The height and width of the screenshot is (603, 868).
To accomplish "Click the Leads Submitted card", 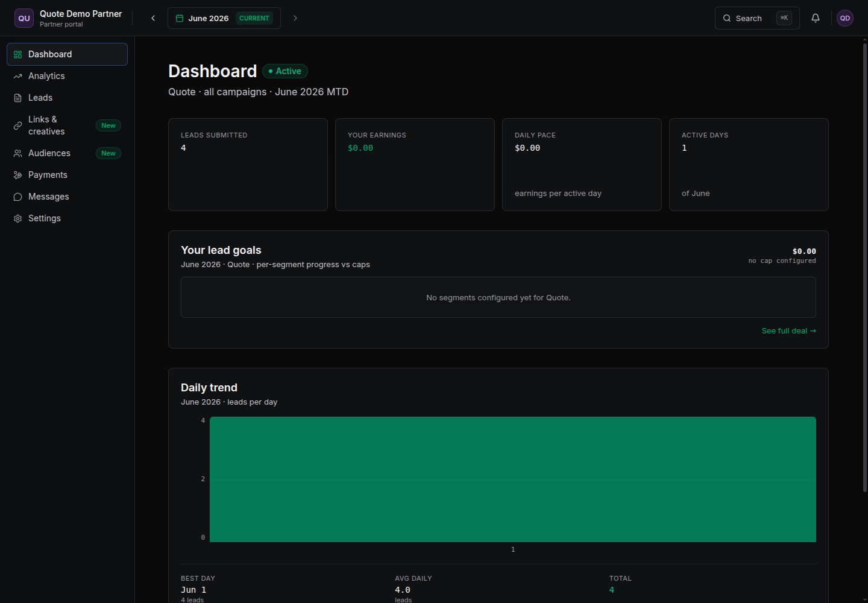I will click(x=248, y=165).
